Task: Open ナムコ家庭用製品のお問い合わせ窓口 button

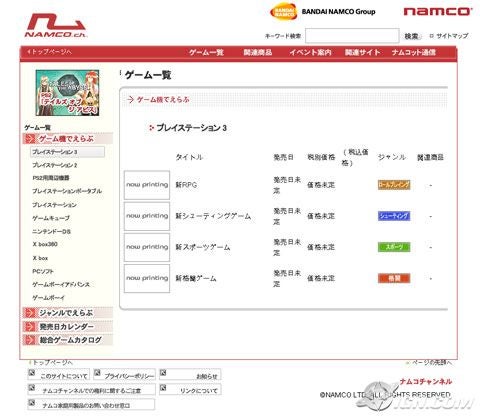Action: pos(91,404)
